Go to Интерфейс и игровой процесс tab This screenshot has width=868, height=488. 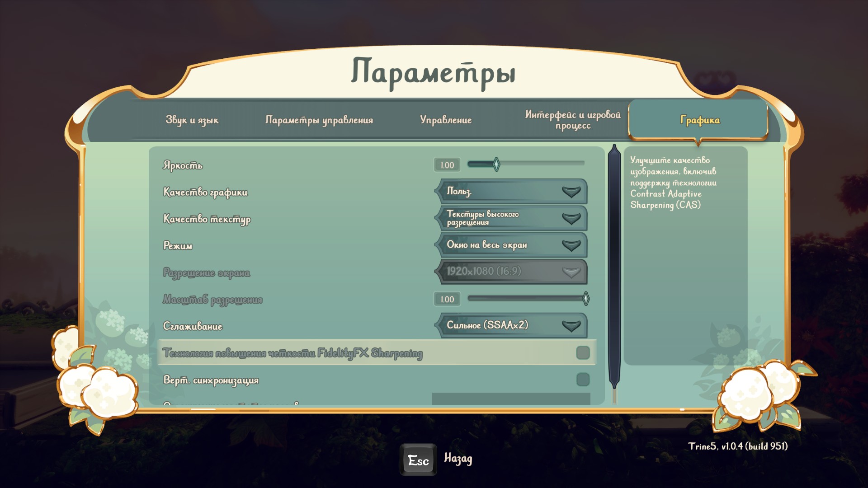click(x=572, y=120)
